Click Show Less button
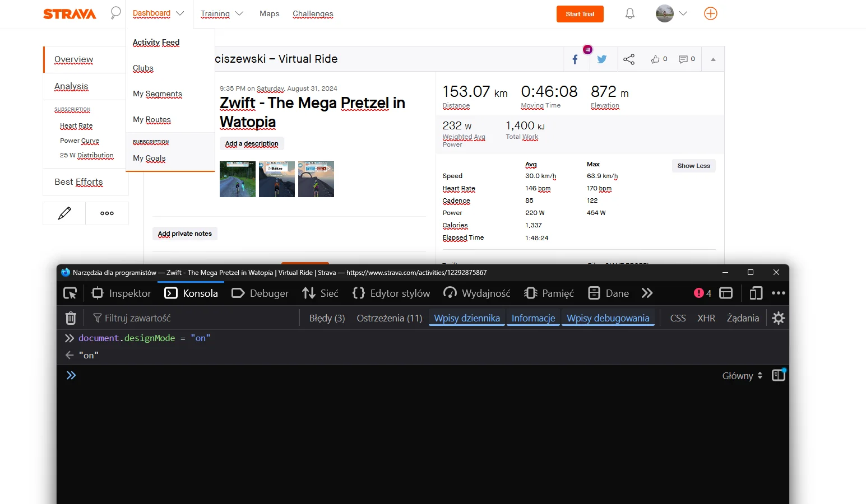The height and width of the screenshot is (504, 866). (x=694, y=166)
